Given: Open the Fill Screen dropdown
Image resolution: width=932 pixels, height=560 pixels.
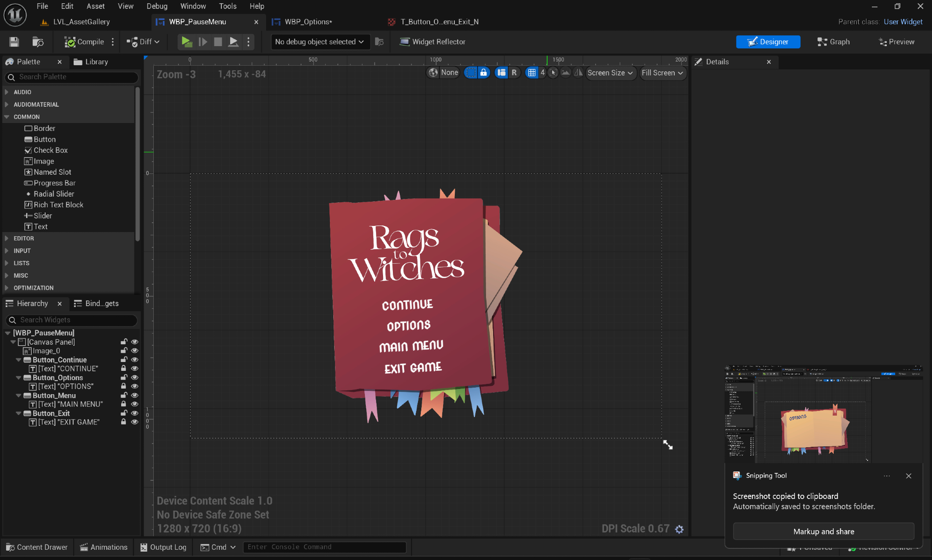Looking at the screenshot, I should click(x=662, y=73).
